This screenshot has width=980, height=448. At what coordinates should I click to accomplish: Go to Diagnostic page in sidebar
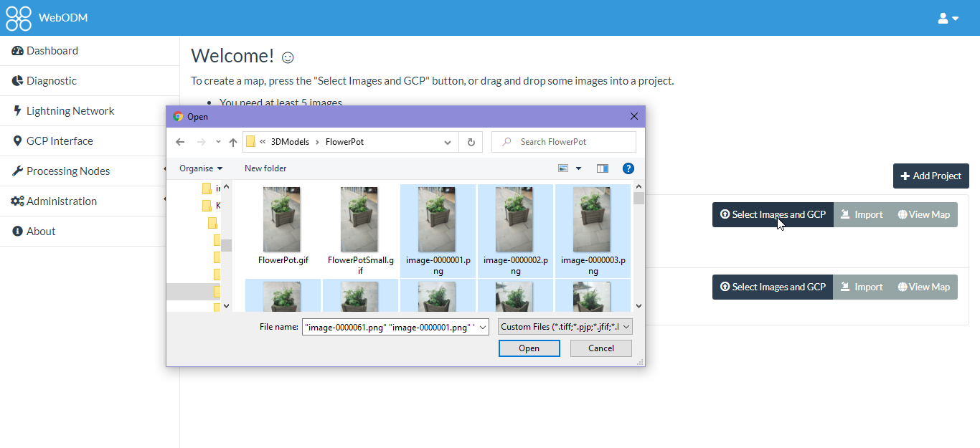51,81
